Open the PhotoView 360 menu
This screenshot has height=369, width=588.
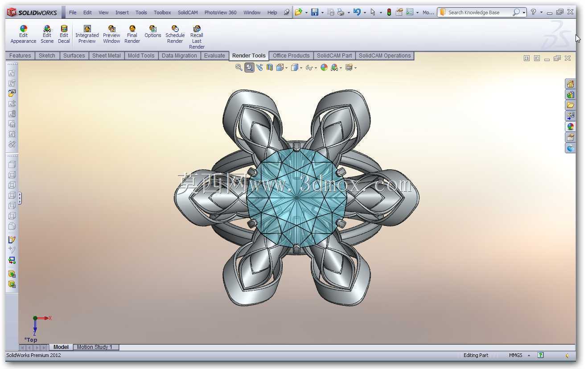tap(220, 12)
